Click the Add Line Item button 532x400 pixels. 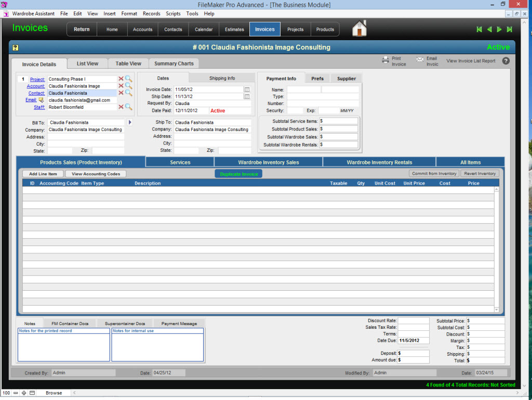[43, 174]
